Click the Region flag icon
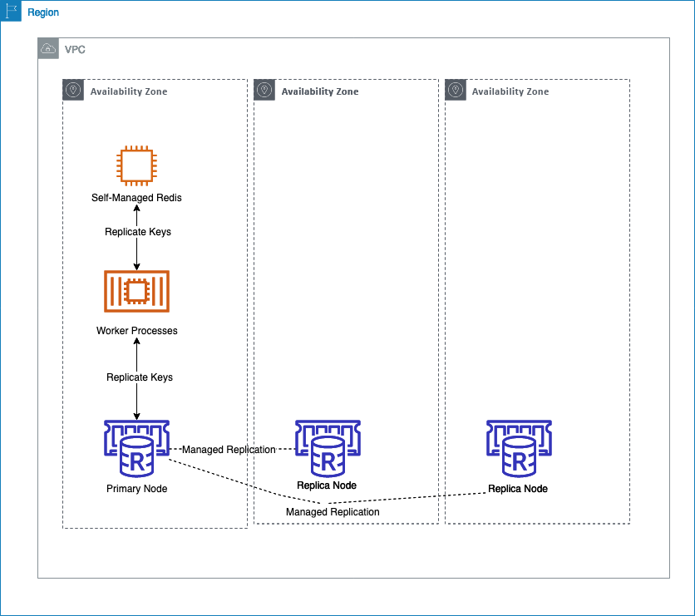The height and width of the screenshot is (616, 695). click(x=11, y=11)
